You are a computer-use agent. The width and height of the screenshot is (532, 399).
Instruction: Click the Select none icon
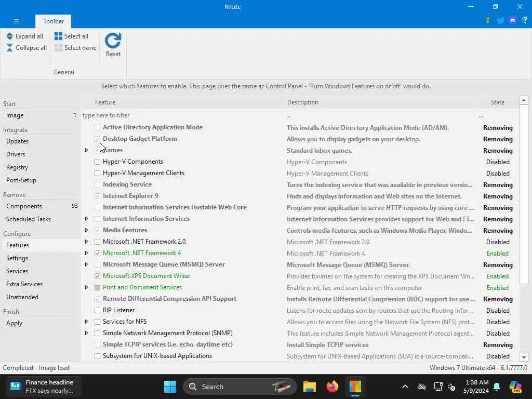(58, 48)
